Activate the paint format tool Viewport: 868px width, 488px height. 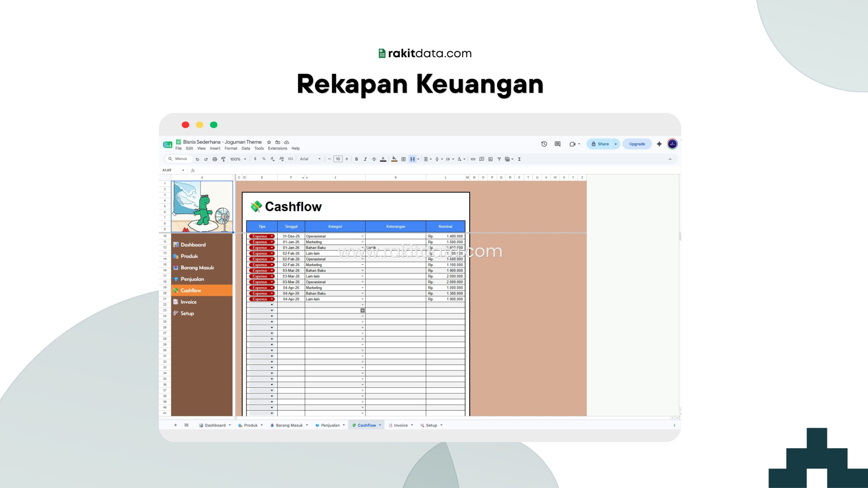[x=223, y=159]
